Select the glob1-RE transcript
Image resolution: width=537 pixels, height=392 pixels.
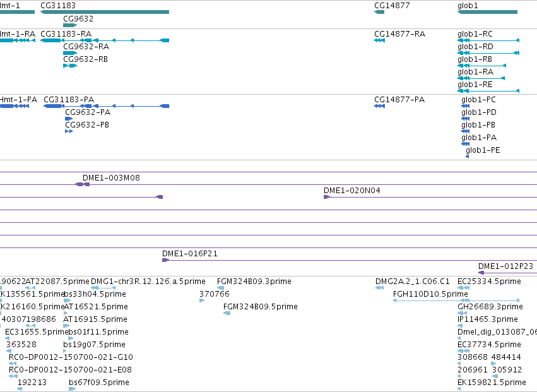click(x=488, y=91)
